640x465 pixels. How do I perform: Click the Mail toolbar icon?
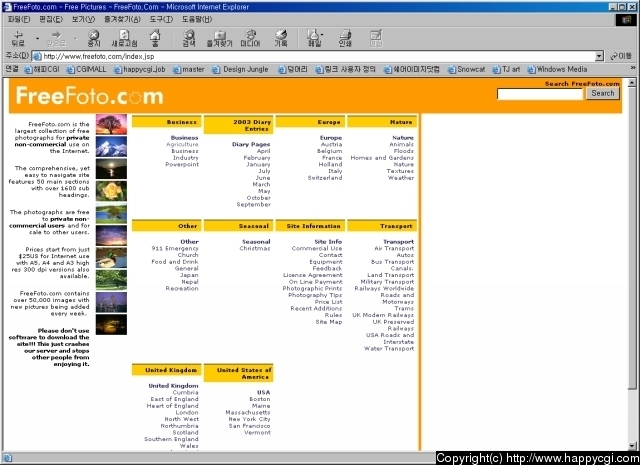pos(314,38)
